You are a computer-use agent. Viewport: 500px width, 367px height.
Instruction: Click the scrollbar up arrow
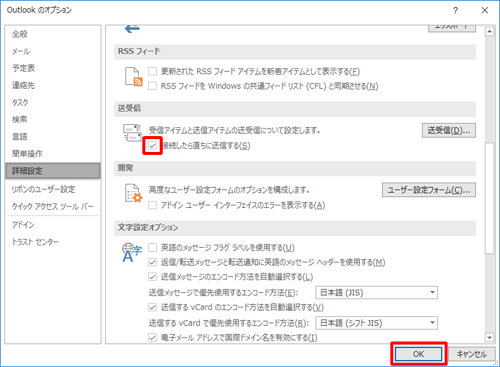tap(489, 31)
